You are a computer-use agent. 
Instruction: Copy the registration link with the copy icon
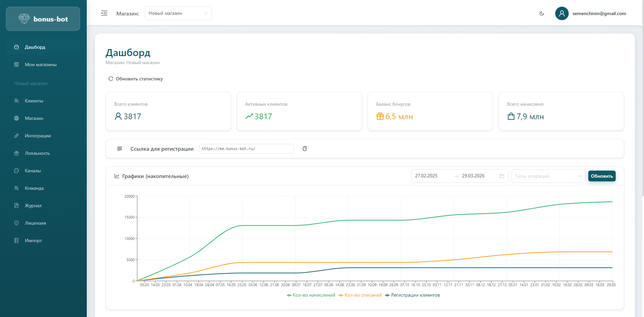click(305, 149)
